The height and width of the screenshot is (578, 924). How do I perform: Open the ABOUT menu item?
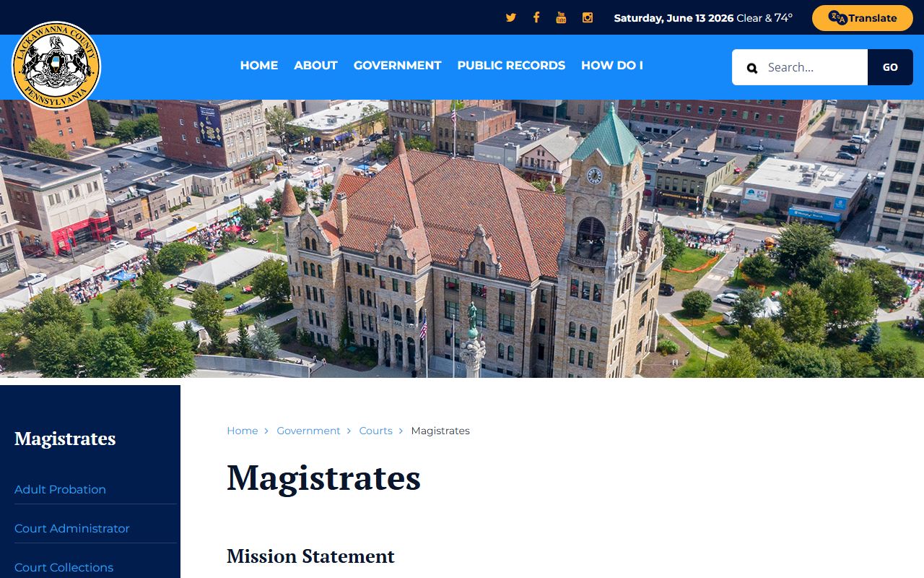[315, 65]
